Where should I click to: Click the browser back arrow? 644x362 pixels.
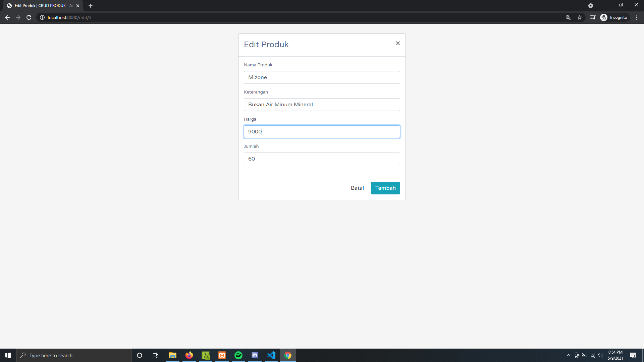tap(7, 17)
